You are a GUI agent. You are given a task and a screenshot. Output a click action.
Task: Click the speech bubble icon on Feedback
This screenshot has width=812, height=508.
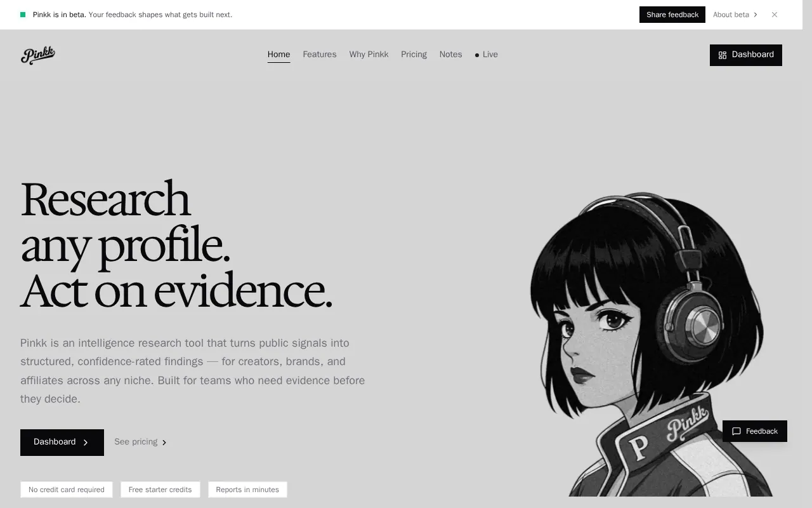(x=737, y=432)
